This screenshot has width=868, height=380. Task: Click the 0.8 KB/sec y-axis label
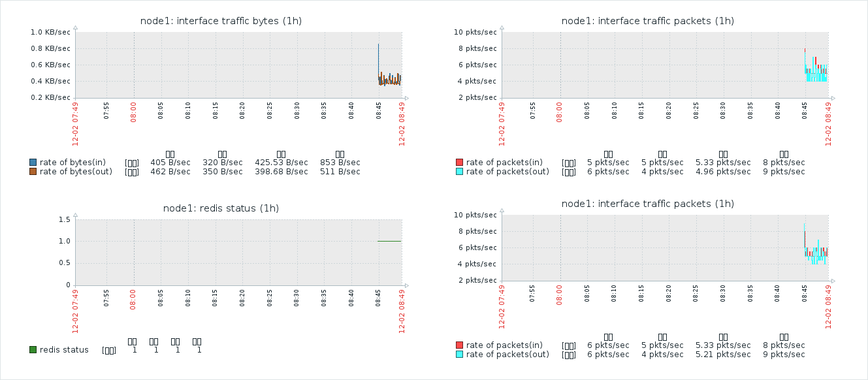tap(50, 48)
